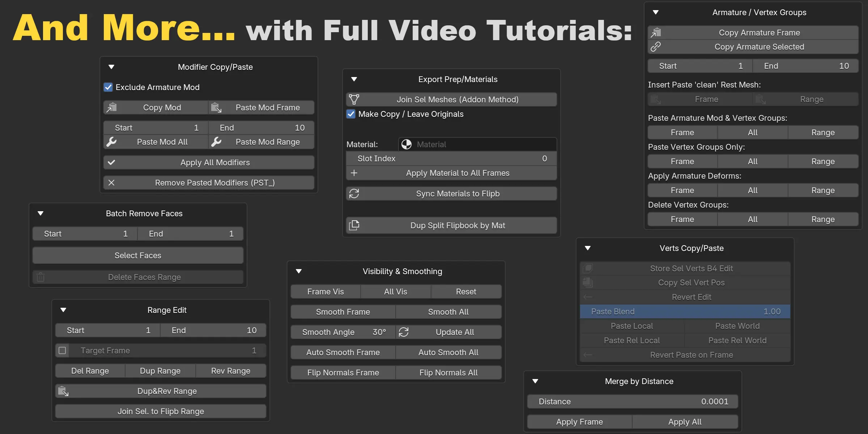Click the Revert Edit arrow icon
This screenshot has height=434, width=868.
coord(588,297)
